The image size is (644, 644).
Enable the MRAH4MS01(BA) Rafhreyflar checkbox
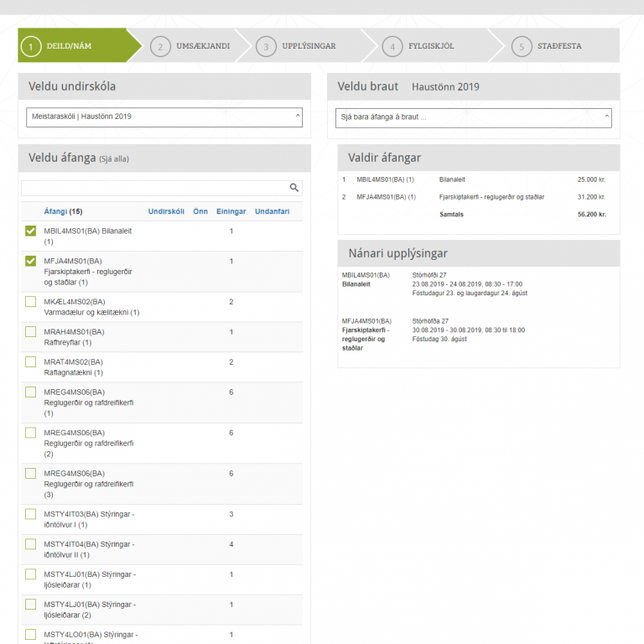tap(31, 332)
